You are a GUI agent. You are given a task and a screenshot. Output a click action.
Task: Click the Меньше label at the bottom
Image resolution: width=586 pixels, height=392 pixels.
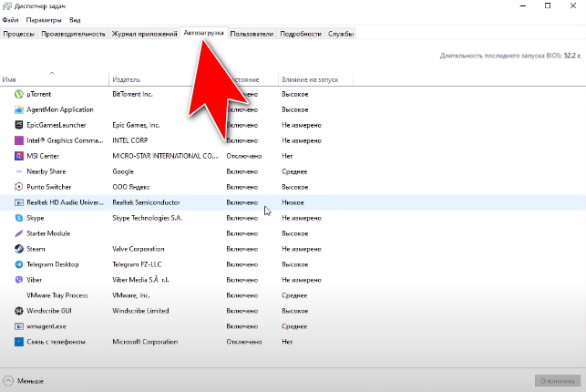click(x=31, y=381)
